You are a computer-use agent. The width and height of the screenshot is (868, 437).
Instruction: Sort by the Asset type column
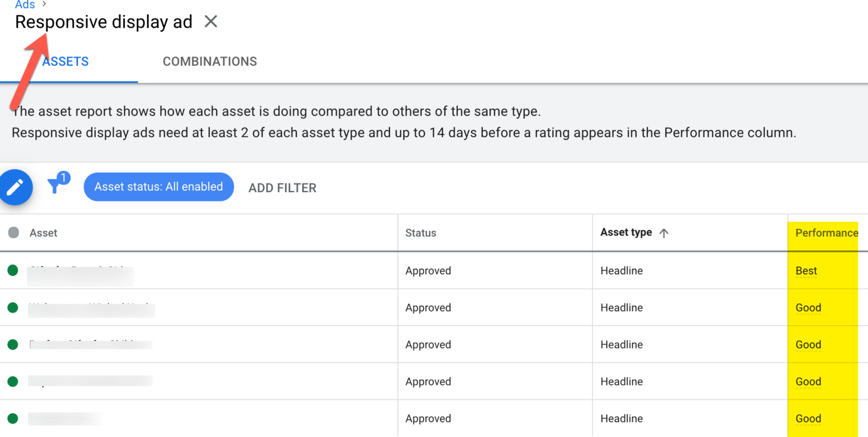click(626, 232)
